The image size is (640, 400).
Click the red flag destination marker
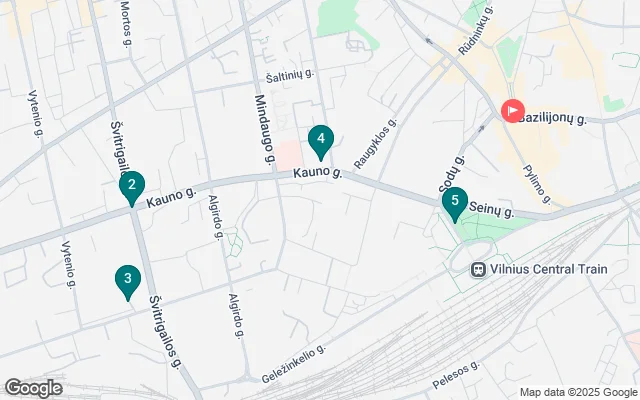513,111
